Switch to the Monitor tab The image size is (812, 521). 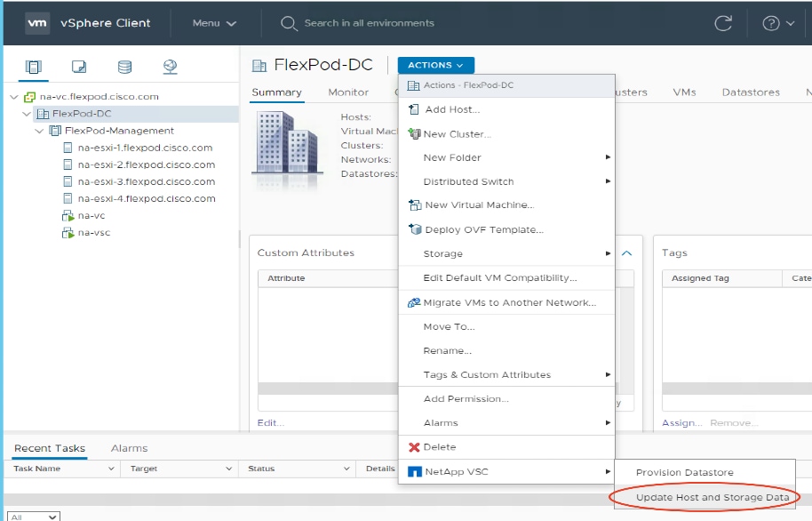coord(348,92)
